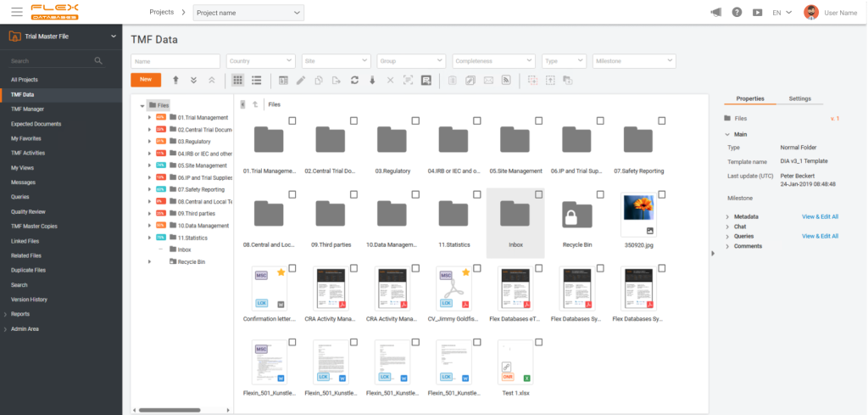Open the help question mark icon

[x=737, y=12]
